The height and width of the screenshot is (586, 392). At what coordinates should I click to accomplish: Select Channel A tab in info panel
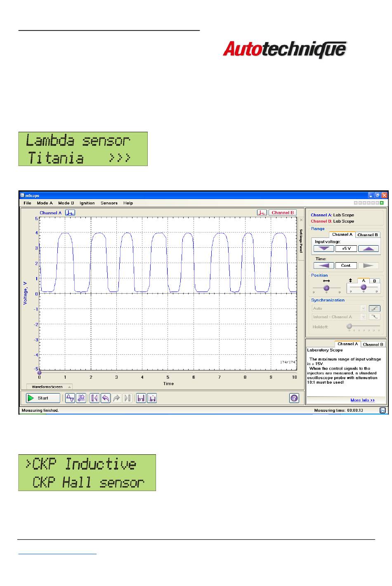point(347,344)
